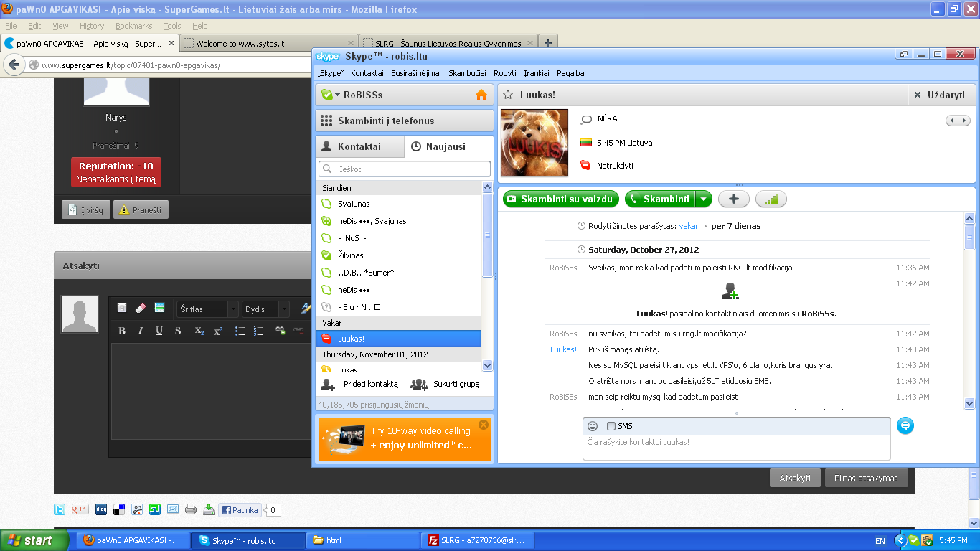
Task: Click the Į viršų forum button
Action: pos(86,209)
